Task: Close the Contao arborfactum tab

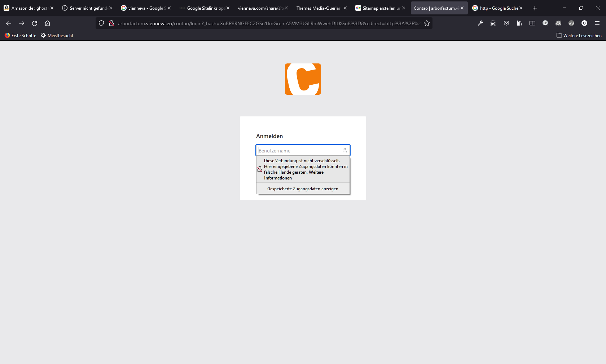Action: [x=462, y=8]
